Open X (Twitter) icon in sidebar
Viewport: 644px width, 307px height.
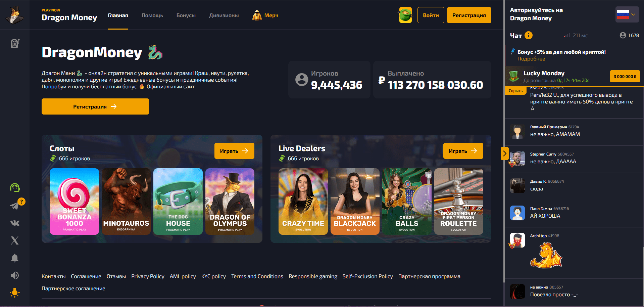pos(15,240)
